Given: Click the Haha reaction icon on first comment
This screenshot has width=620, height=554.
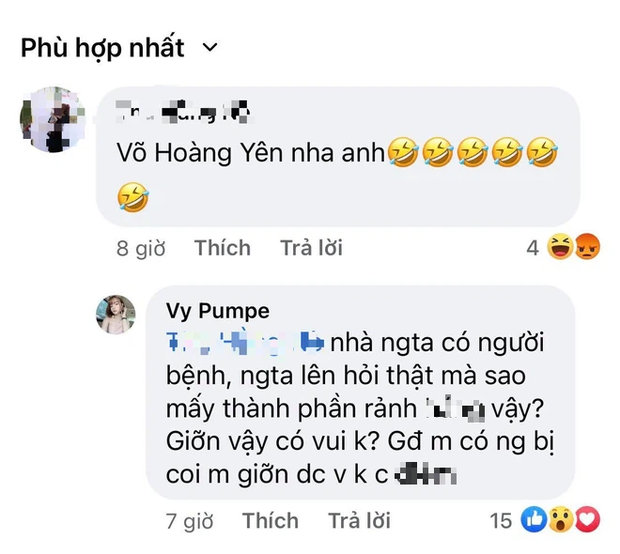Looking at the screenshot, I should pos(560,249).
